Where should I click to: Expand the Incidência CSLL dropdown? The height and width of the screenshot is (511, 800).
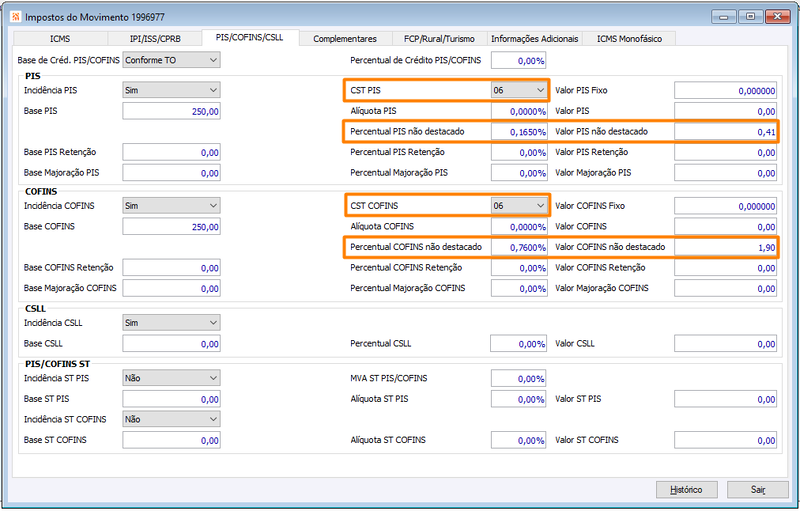171,323
